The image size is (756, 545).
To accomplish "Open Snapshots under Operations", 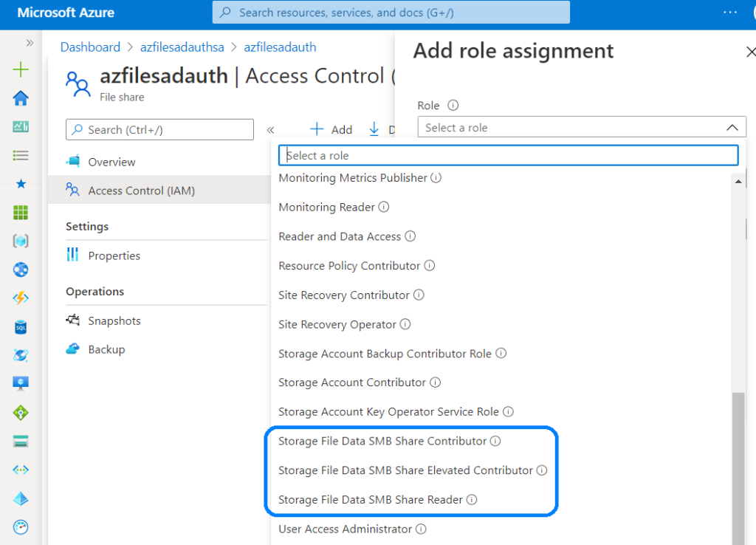I will click(x=159, y=321).
